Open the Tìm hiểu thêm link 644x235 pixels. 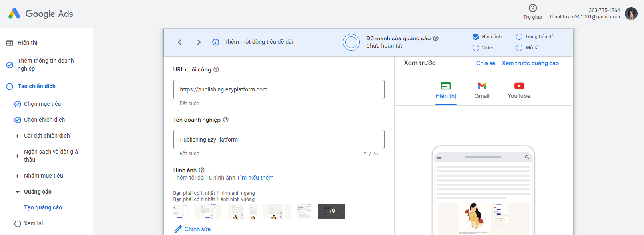tap(255, 178)
